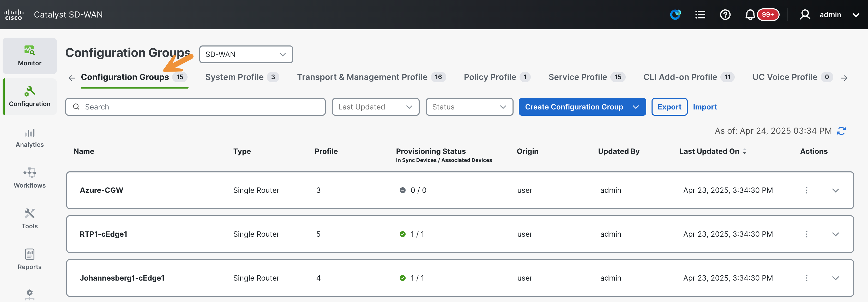
Task: Expand the admin account menu chevron
Action: point(856,15)
